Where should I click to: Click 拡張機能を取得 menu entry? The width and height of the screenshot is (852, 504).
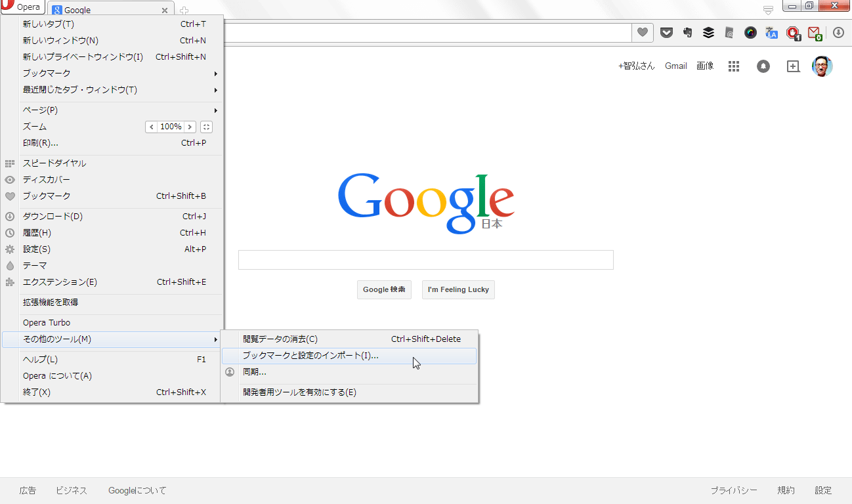(x=112, y=302)
